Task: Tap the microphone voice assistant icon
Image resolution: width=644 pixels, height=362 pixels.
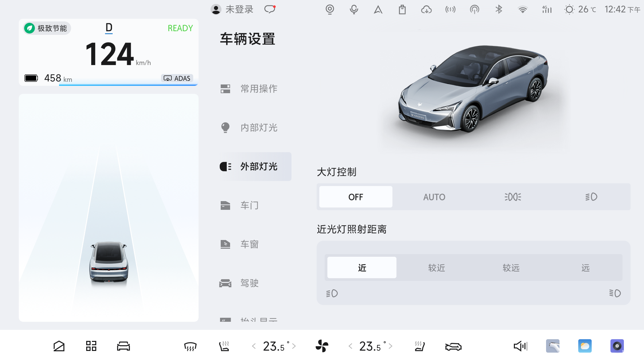Action: pos(354,9)
